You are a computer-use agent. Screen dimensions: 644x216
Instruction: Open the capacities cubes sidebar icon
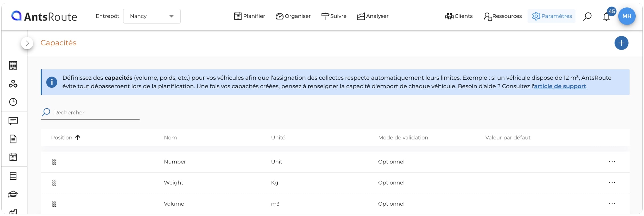[x=13, y=84]
